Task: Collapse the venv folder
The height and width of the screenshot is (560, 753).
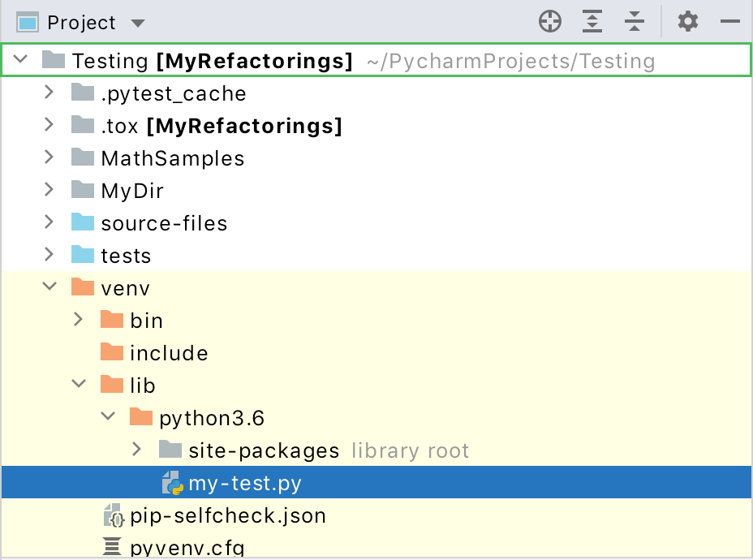Action: point(49,287)
